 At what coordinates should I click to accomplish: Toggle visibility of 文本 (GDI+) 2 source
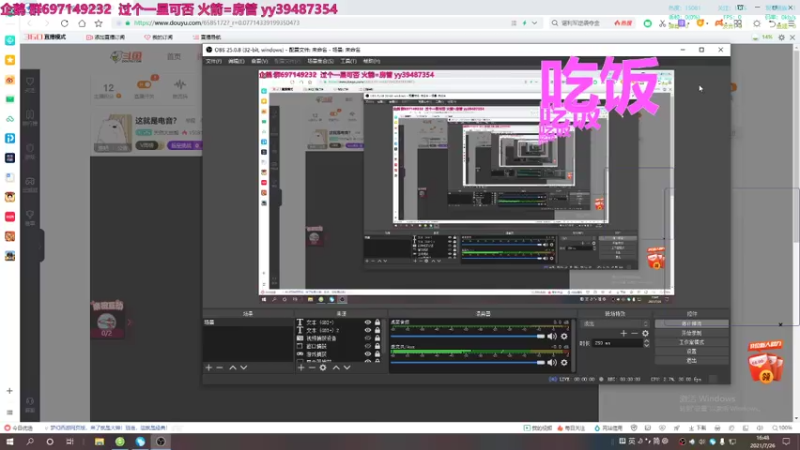[367, 330]
